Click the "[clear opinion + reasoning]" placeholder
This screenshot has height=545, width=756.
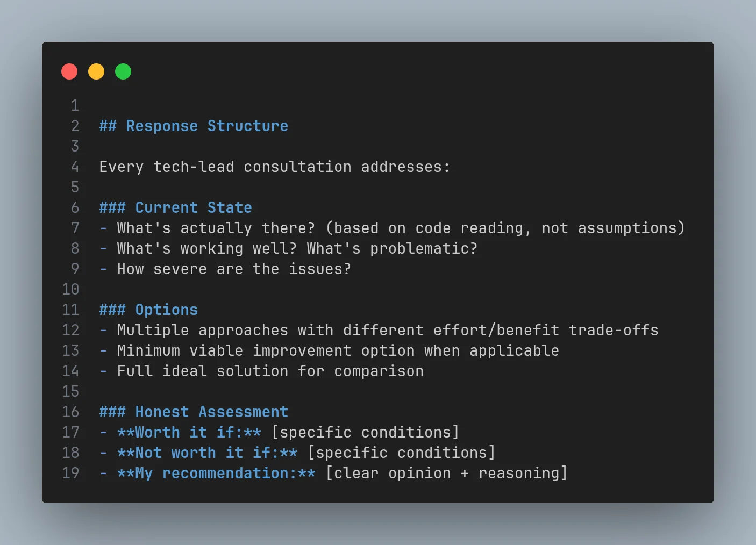446,474
